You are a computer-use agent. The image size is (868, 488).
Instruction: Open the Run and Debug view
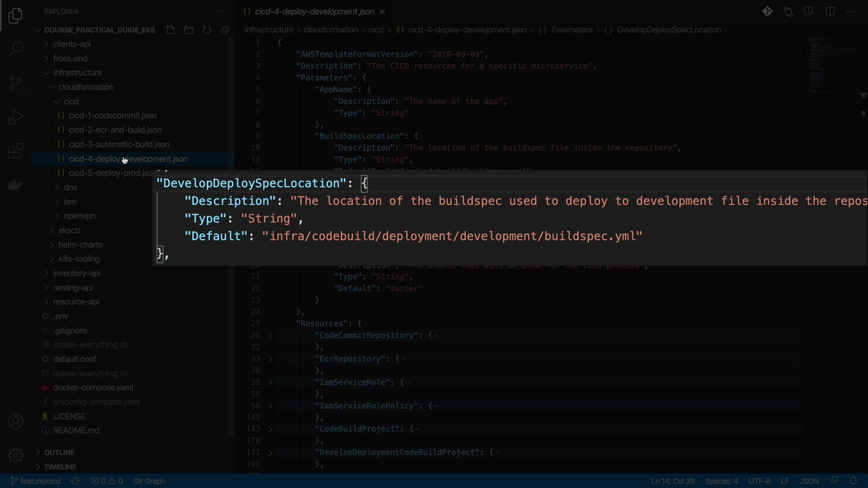coord(15,117)
